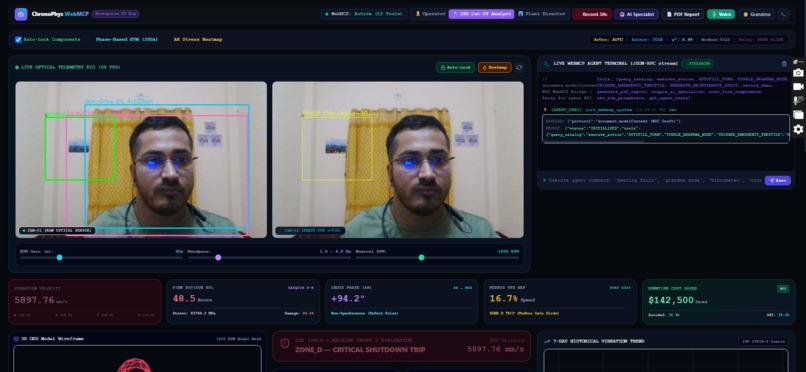Toggle the Heatmap button in the telemetry panel
Screen dimensions: 806x372
[x=494, y=67]
